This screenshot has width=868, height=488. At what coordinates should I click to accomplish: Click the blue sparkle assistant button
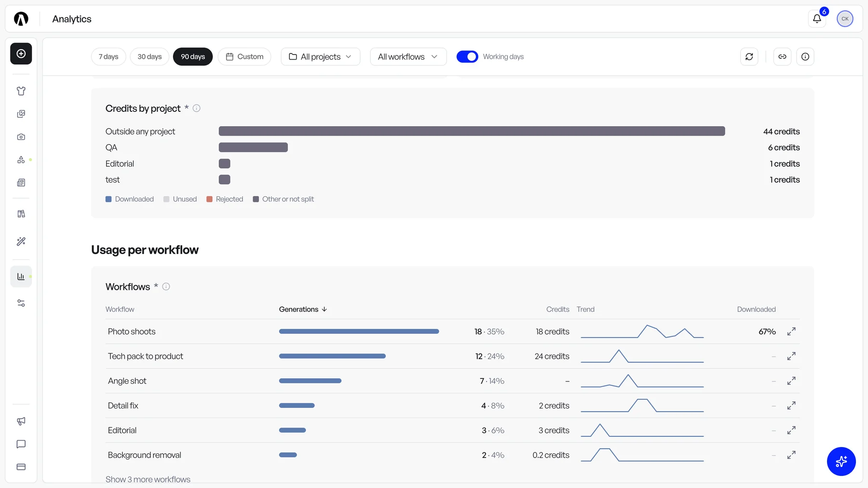(x=841, y=461)
